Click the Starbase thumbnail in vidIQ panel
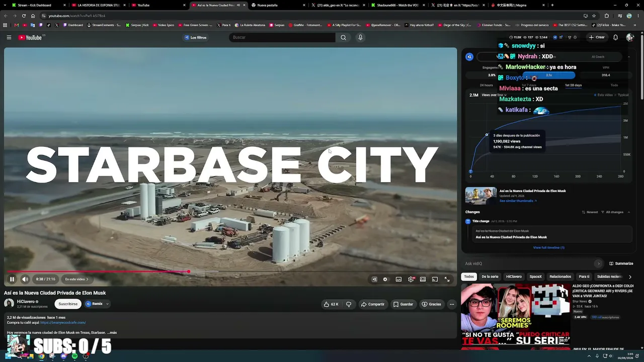 point(481,196)
